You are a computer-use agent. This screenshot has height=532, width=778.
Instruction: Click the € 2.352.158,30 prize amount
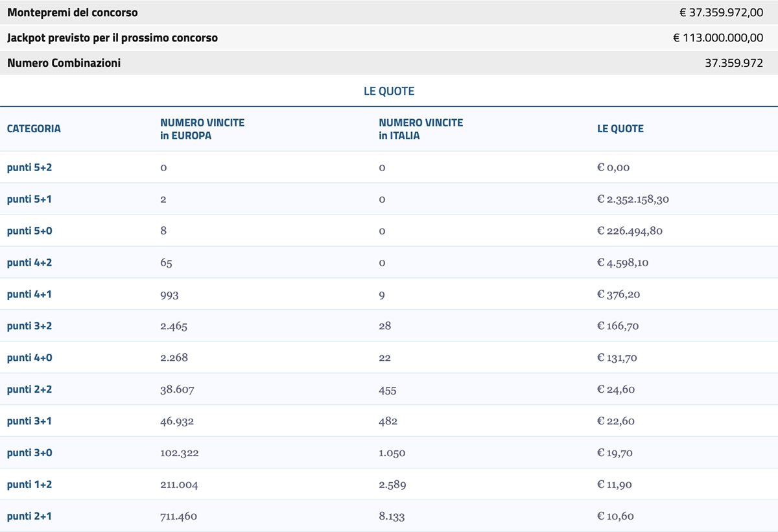pos(633,200)
